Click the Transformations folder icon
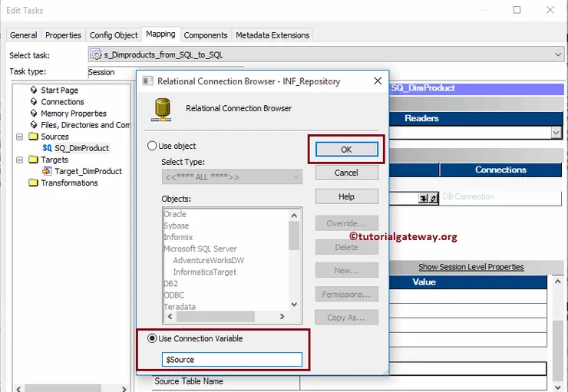The image size is (568, 392). pos(33,183)
